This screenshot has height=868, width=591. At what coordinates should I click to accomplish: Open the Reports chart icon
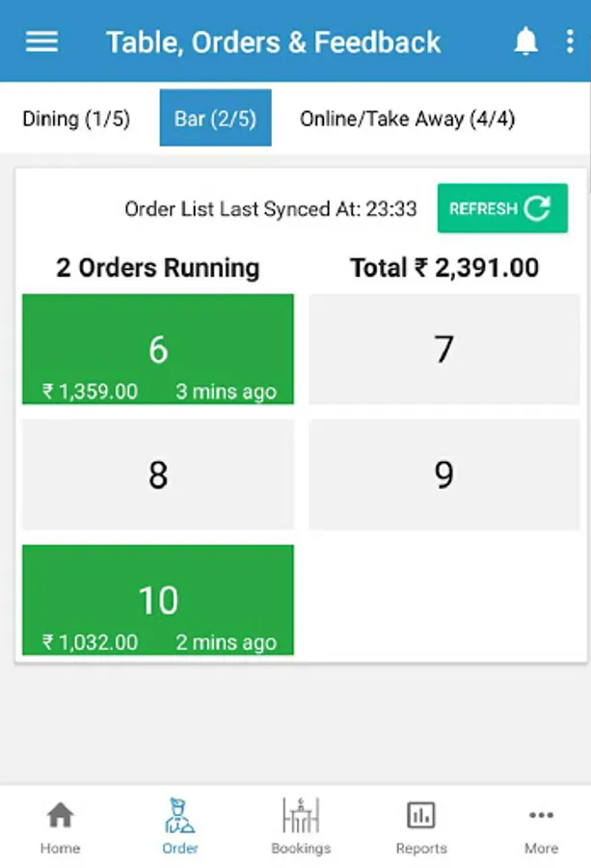click(421, 815)
